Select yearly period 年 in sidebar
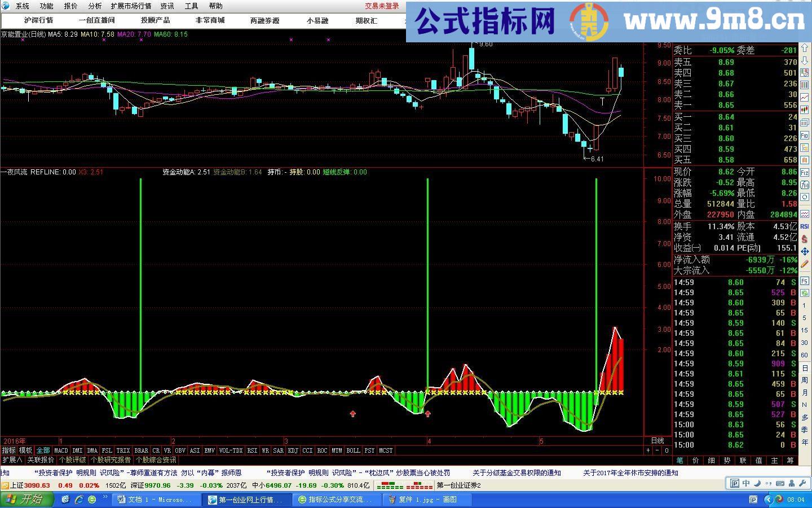 [x=804, y=443]
